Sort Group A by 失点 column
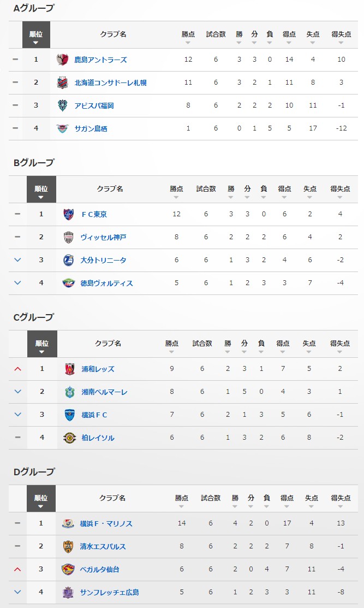The height and width of the screenshot is (608, 364). 313,37
